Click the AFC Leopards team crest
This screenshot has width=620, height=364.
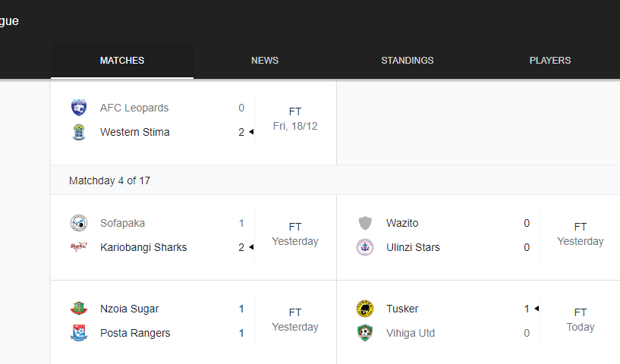(x=79, y=108)
